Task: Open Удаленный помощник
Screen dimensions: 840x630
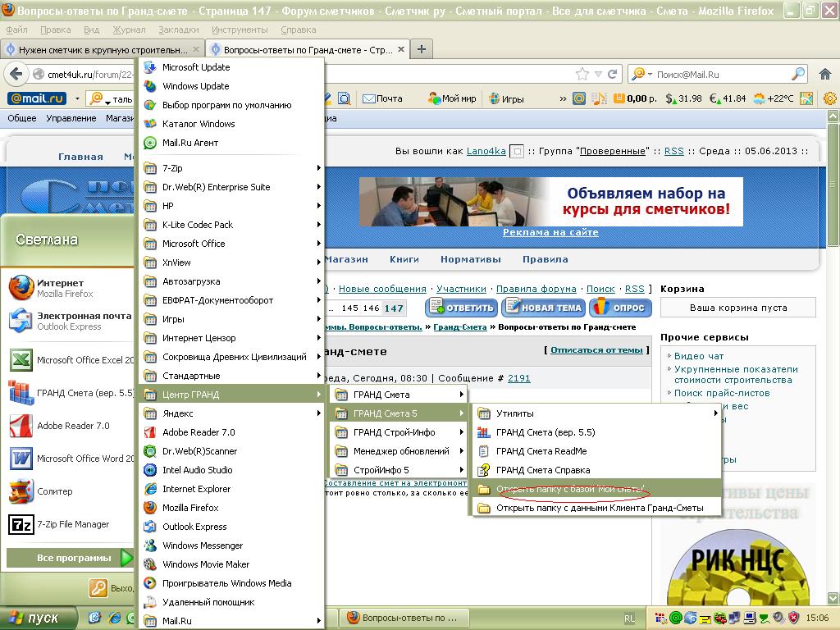Action: 231,602
